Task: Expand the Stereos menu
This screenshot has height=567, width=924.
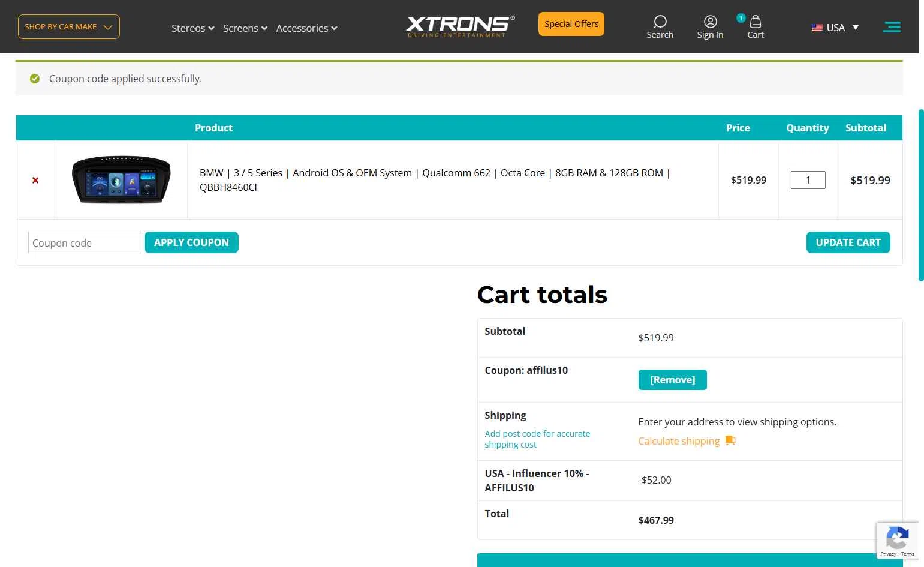Action: click(x=192, y=28)
